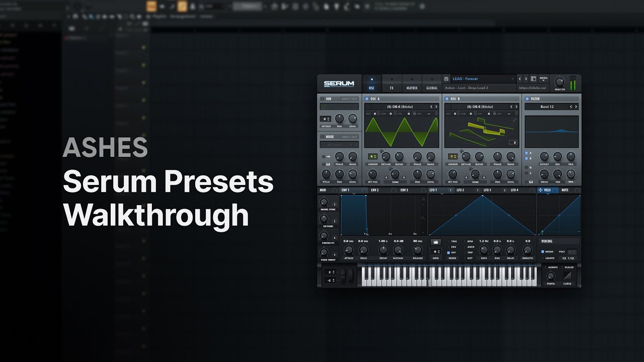The image size is (644, 362).
Task: Toggle OSC B on or off
Action: (x=447, y=99)
